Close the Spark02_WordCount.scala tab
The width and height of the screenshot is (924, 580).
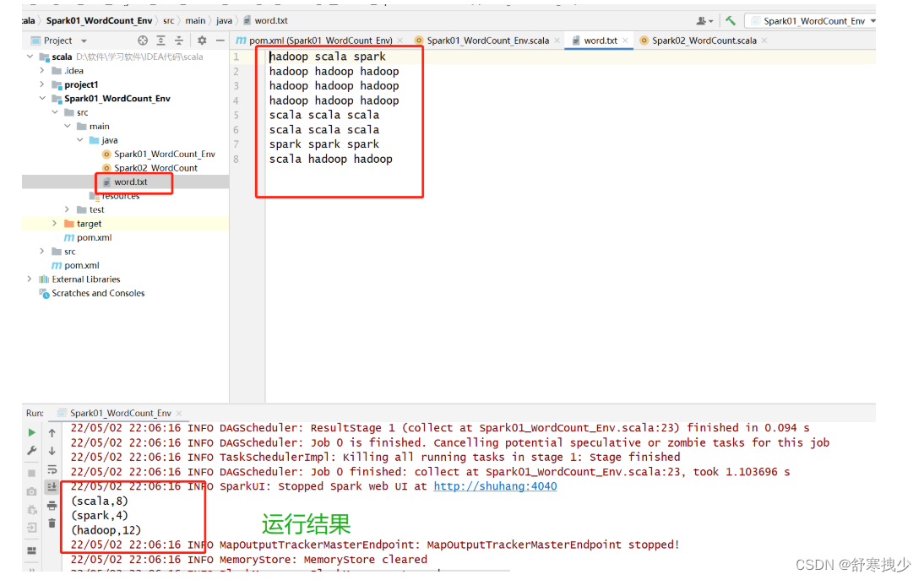click(x=764, y=41)
